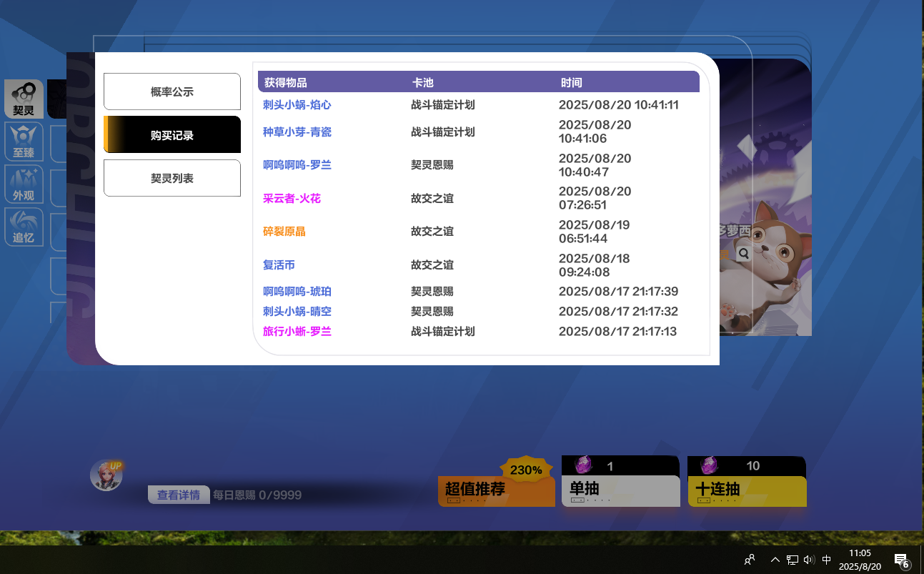The image size is (924, 574).
Task: Click the timestamp 2025/08/20 10:41:11
Action: point(618,105)
